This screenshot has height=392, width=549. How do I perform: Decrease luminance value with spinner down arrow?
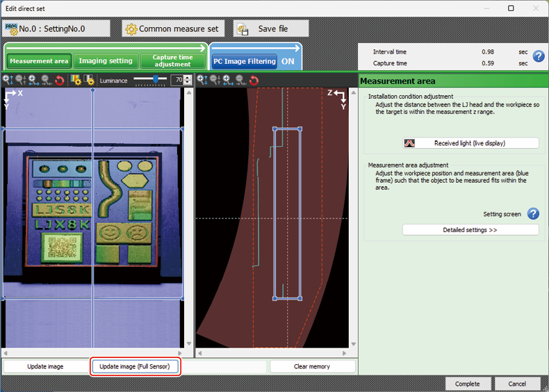pyautogui.click(x=188, y=83)
